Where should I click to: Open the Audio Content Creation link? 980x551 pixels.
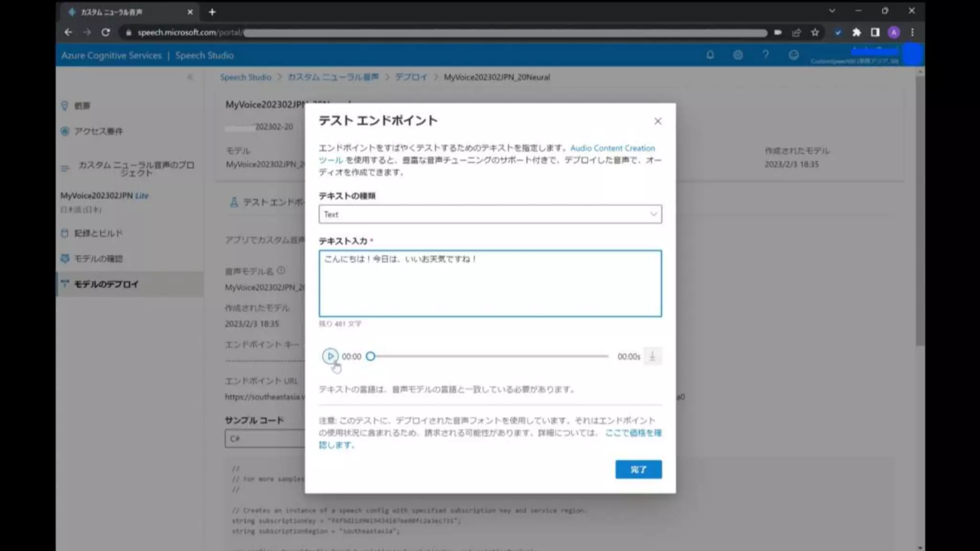612,148
